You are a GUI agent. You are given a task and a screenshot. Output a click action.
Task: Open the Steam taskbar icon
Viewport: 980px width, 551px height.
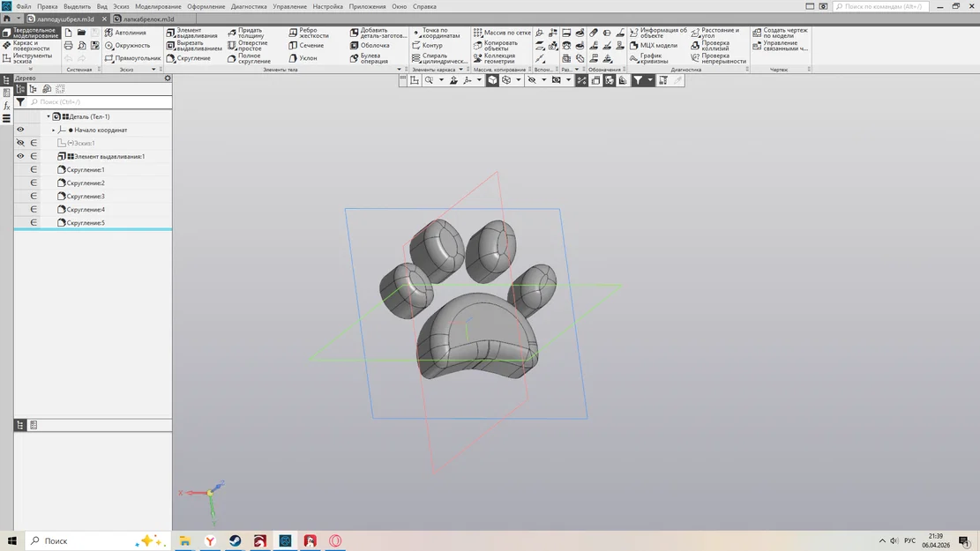(235, 541)
